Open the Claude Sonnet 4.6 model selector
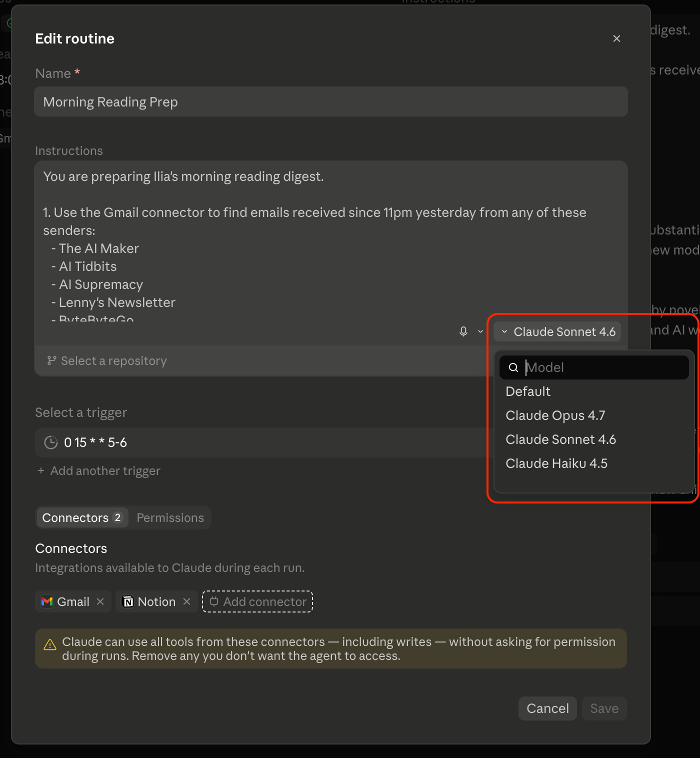 [x=557, y=332]
